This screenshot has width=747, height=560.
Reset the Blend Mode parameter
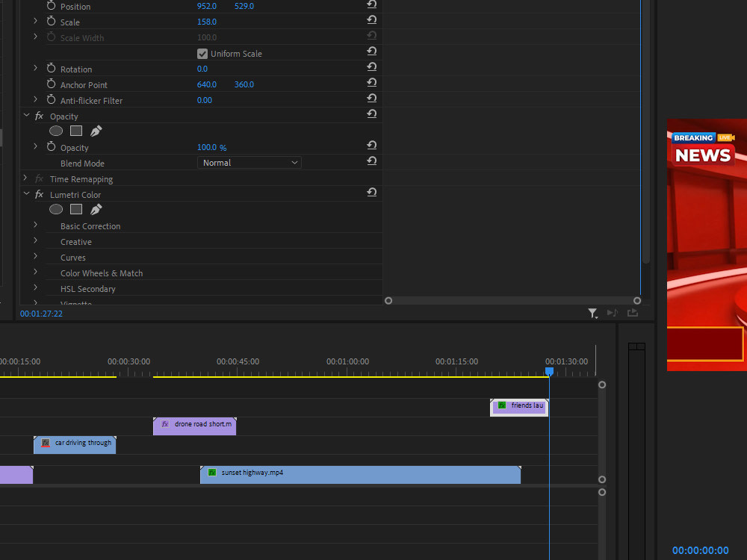click(x=371, y=161)
